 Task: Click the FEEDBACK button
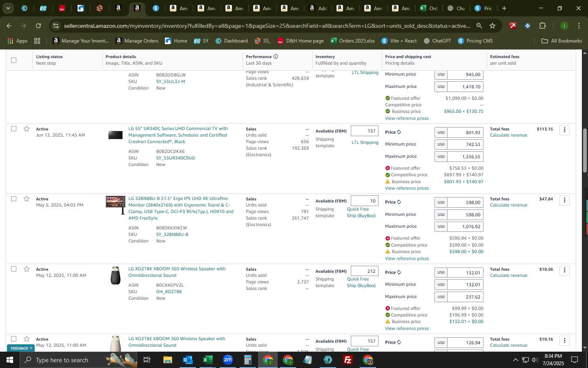[x=22, y=348]
